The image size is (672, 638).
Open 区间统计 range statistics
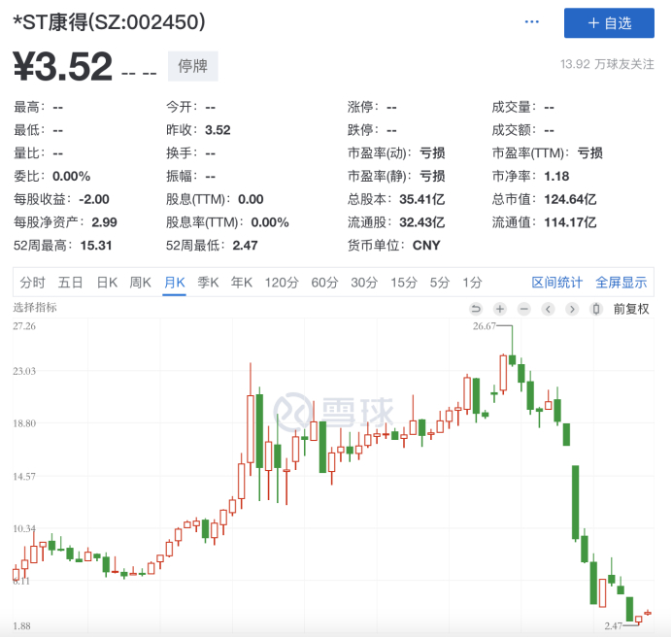tap(557, 283)
